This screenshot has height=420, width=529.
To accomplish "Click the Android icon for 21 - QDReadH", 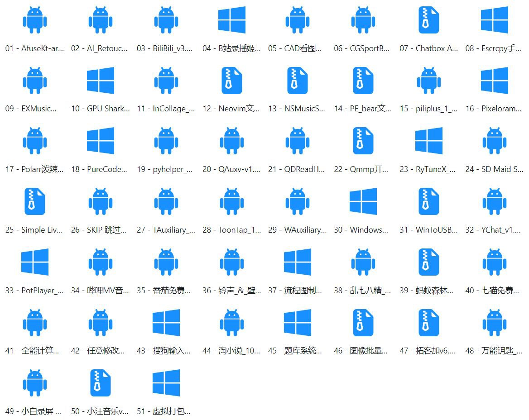I will click(298, 141).
